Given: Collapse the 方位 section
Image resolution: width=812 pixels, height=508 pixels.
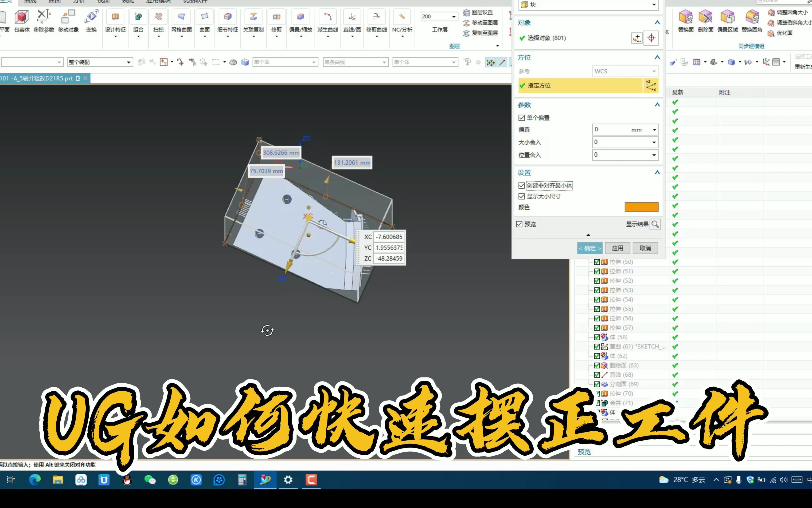Looking at the screenshot, I should [x=657, y=57].
